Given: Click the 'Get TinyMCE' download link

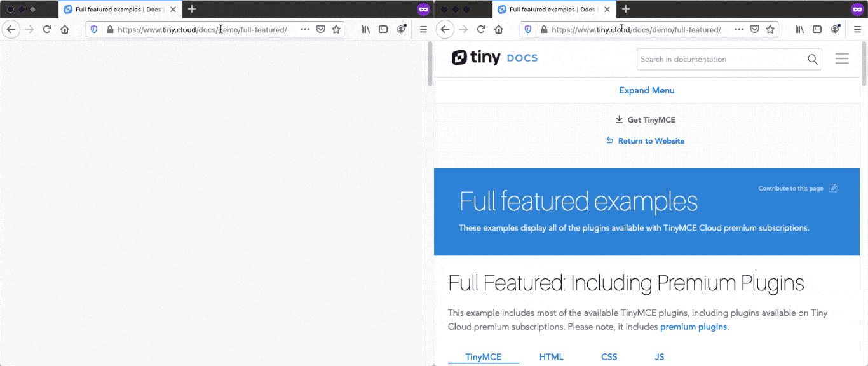Looking at the screenshot, I should 646,119.
